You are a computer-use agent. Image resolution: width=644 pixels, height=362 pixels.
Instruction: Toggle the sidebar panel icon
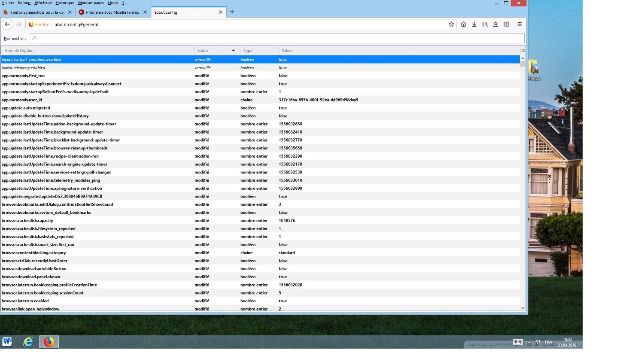click(507, 24)
